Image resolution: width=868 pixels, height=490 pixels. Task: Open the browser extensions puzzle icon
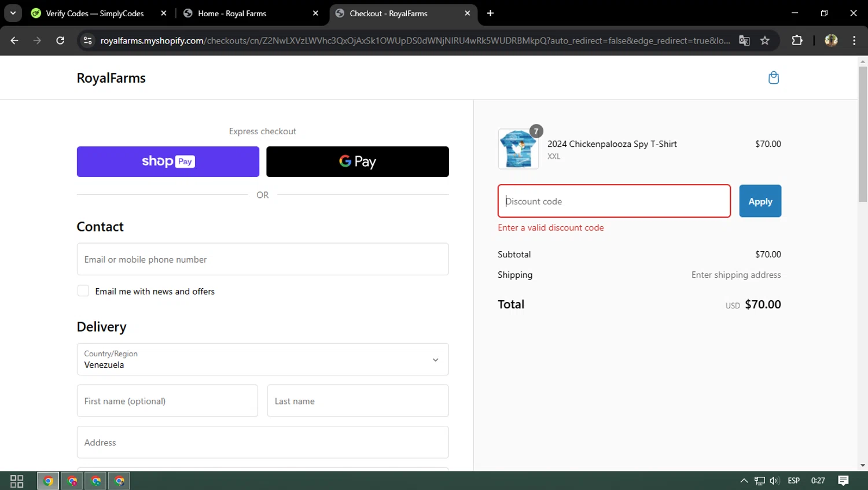point(797,40)
